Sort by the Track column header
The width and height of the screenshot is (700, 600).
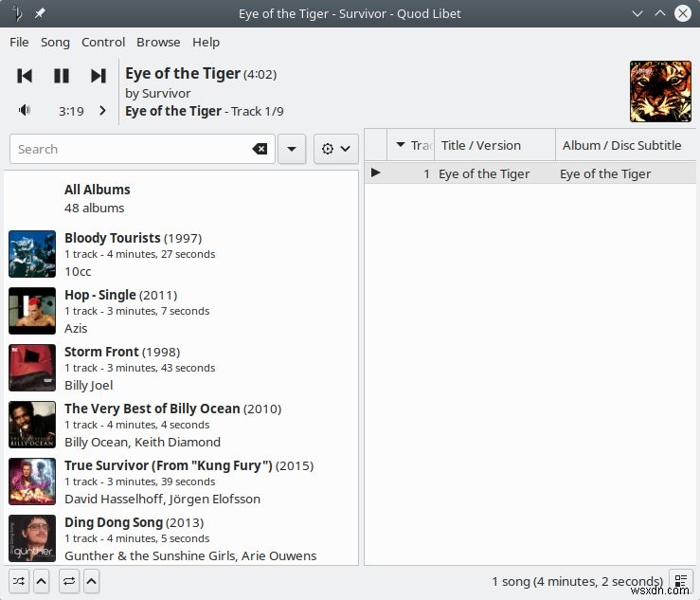coord(411,145)
